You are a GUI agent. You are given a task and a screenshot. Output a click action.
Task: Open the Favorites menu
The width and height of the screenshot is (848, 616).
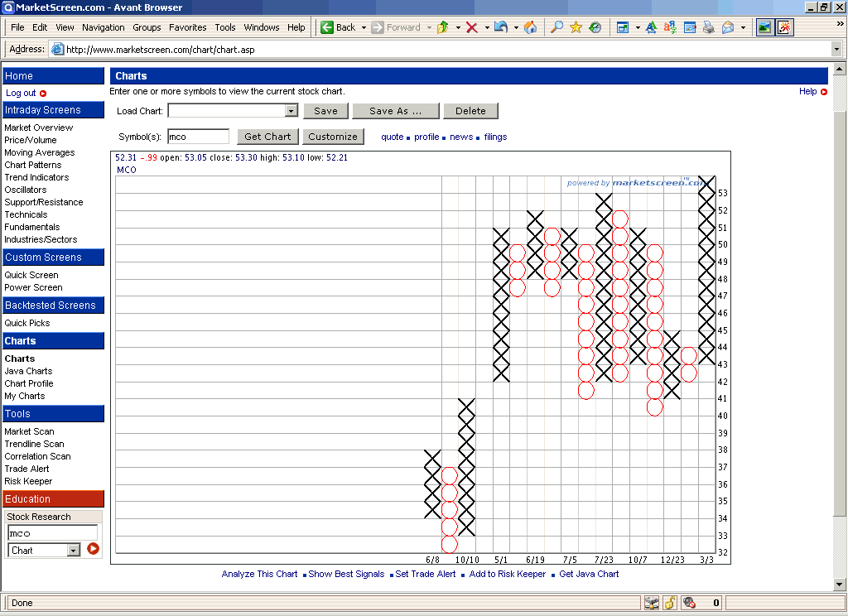(188, 27)
